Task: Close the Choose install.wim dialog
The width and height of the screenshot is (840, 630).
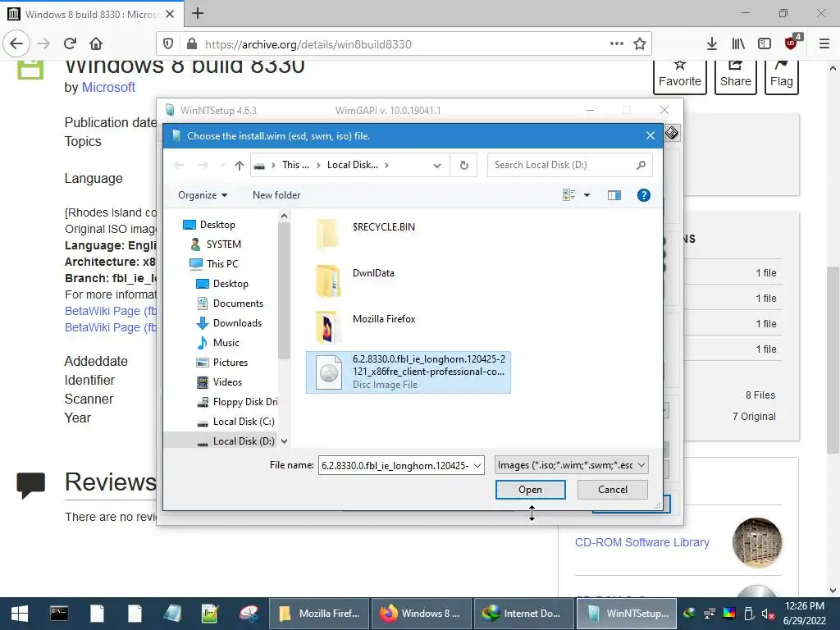Action: click(651, 136)
